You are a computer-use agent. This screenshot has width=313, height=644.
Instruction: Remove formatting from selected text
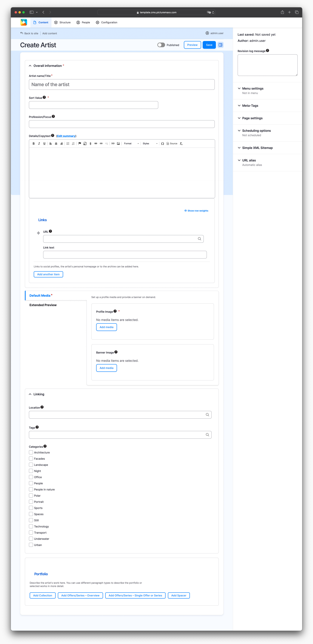(x=181, y=144)
